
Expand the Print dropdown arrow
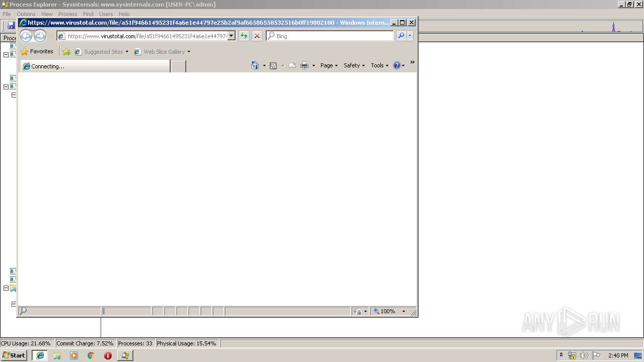pyautogui.click(x=313, y=66)
